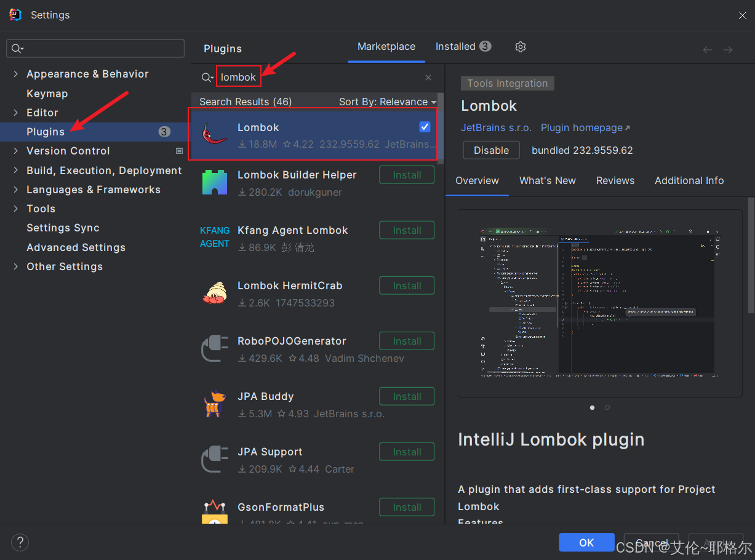Confirm settings with the OK button
Image resolution: width=755 pixels, height=560 pixels.
pos(586,542)
